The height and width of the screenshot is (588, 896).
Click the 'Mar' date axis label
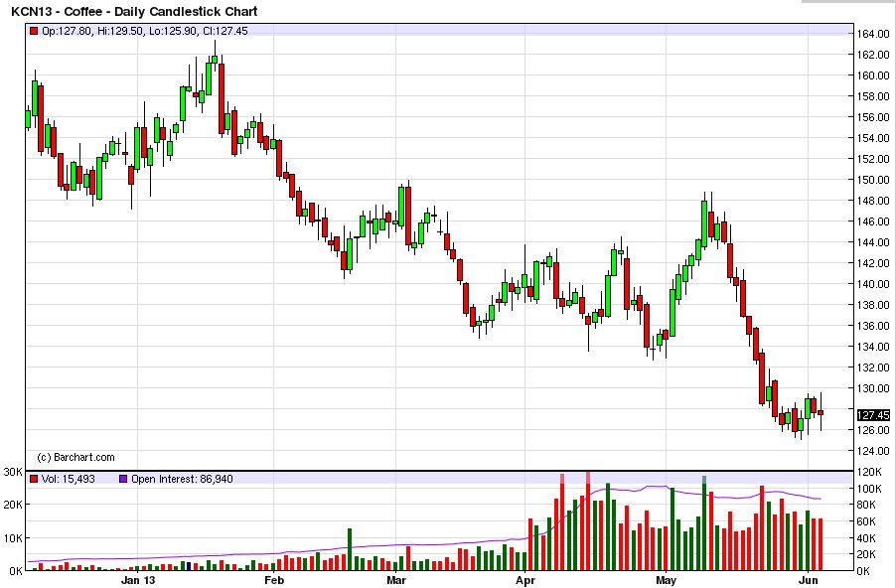click(x=396, y=581)
